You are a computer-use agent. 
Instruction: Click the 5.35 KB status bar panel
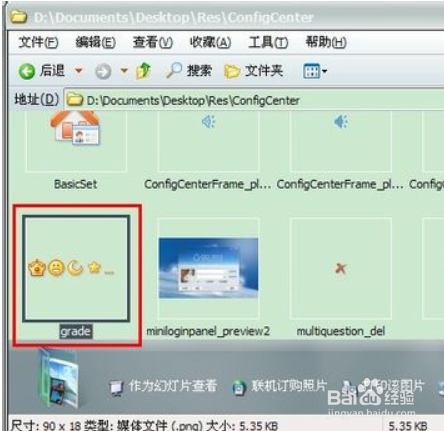(408, 425)
